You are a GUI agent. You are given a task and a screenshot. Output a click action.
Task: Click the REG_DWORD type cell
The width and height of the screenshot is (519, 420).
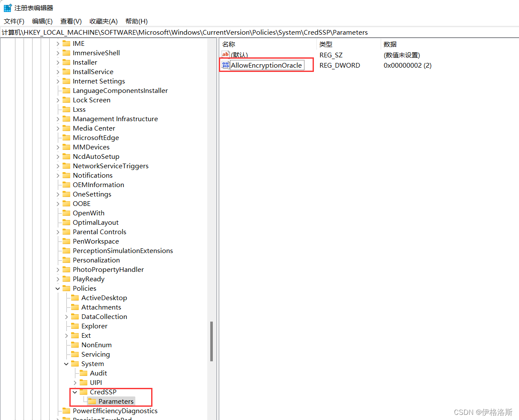coord(340,66)
